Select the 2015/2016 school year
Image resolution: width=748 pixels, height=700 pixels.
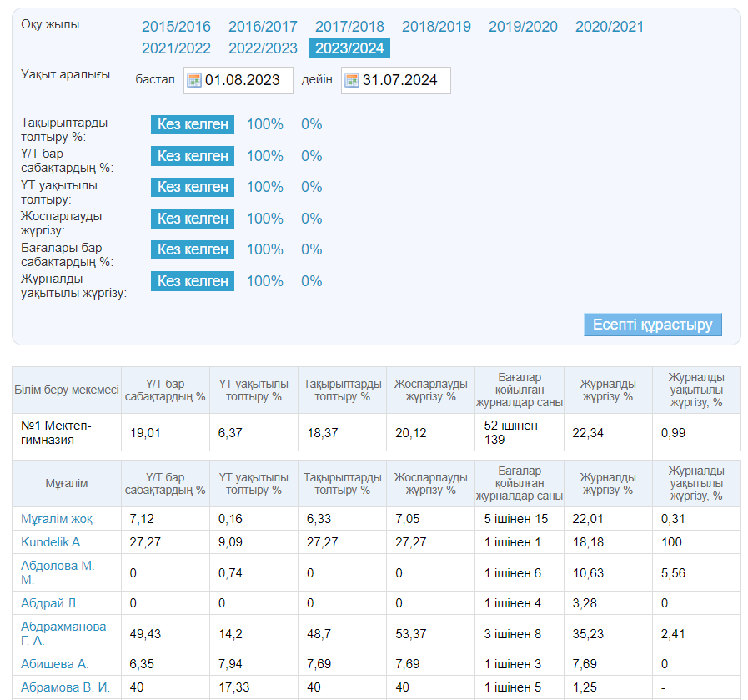[x=176, y=27]
